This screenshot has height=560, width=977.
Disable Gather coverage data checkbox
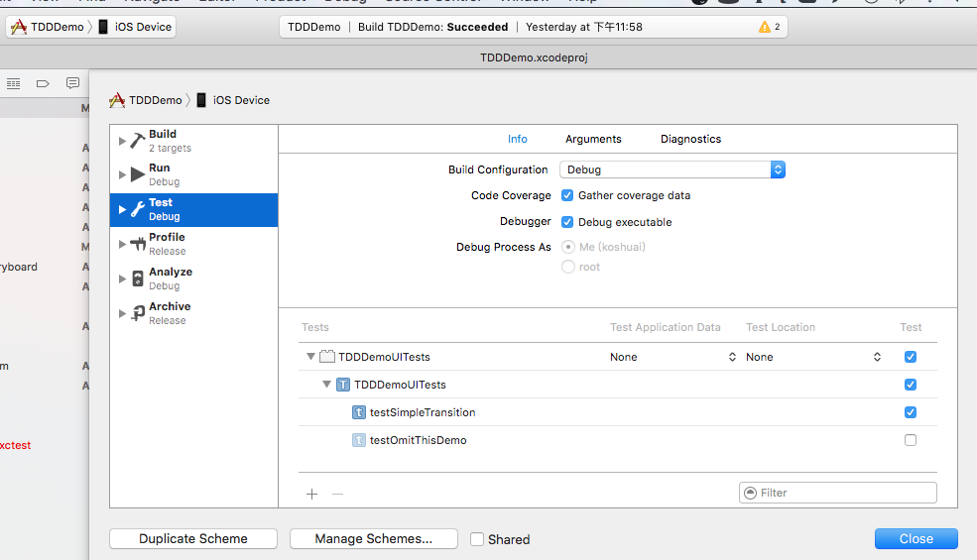567,195
